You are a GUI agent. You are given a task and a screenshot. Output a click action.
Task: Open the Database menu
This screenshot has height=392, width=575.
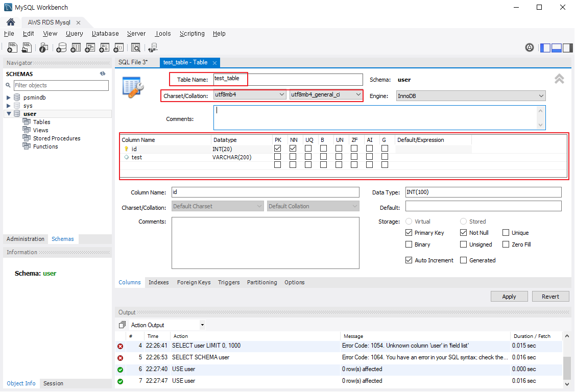pyautogui.click(x=105, y=33)
